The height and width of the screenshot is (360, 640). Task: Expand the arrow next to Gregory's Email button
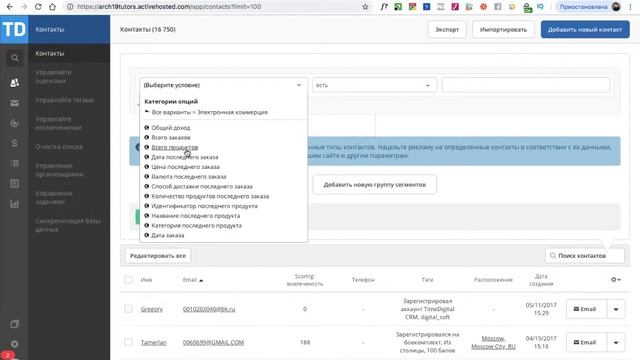click(616, 309)
